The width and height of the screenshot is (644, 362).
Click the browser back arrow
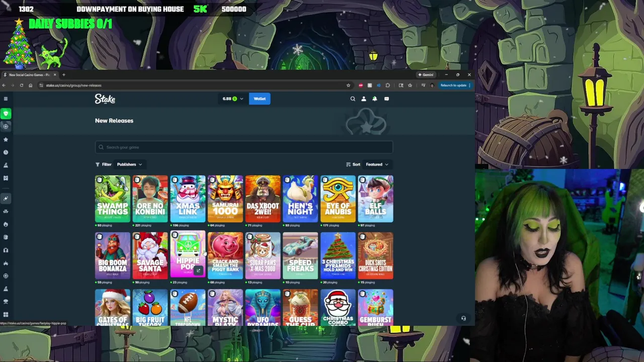[4, 85]
